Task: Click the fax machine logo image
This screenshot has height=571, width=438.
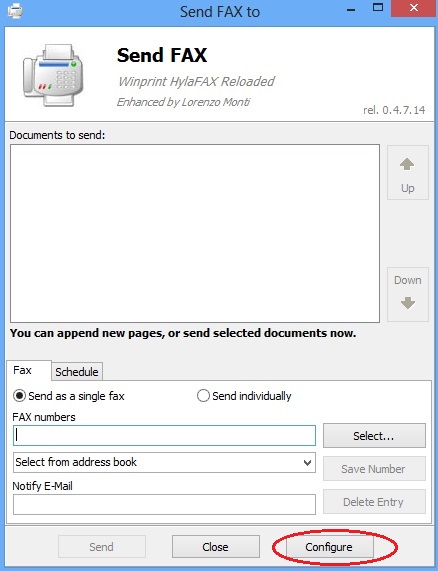Action: tap(53, 76)
